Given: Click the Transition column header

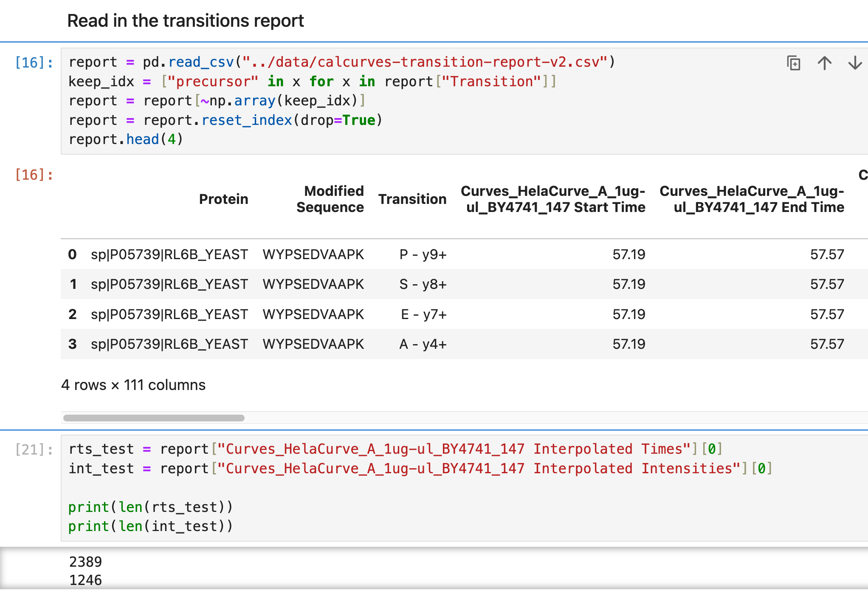Looking at the screenshot, I should (412, 199).
